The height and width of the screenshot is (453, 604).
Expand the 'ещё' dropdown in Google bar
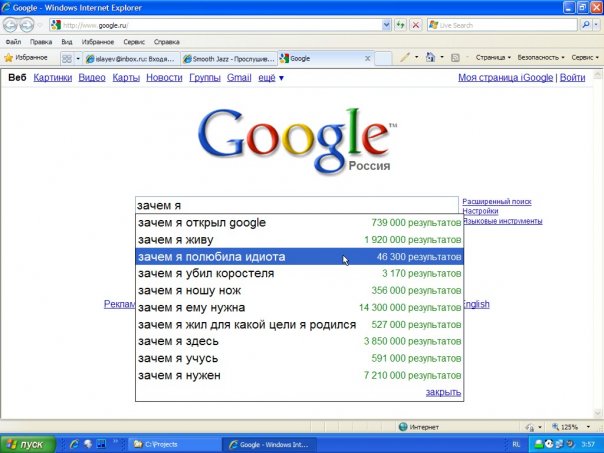point(271,78)
